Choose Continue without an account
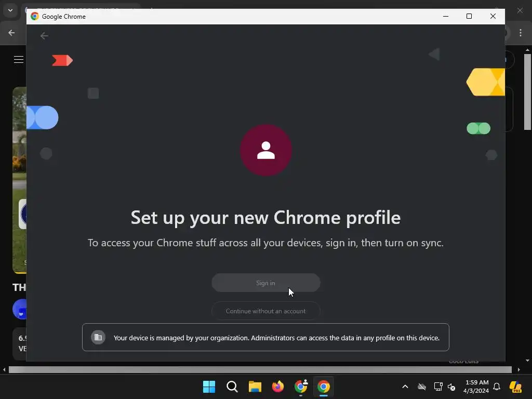 [265, 311]
